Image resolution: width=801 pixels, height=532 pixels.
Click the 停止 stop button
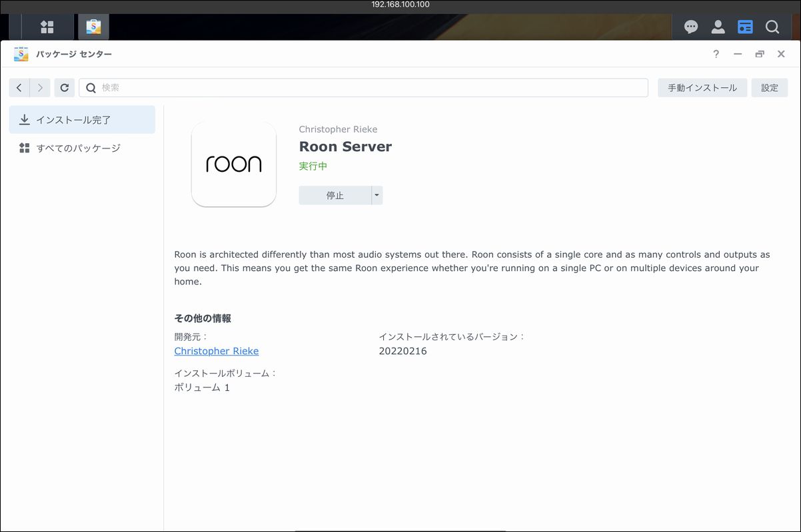[335, 195]
